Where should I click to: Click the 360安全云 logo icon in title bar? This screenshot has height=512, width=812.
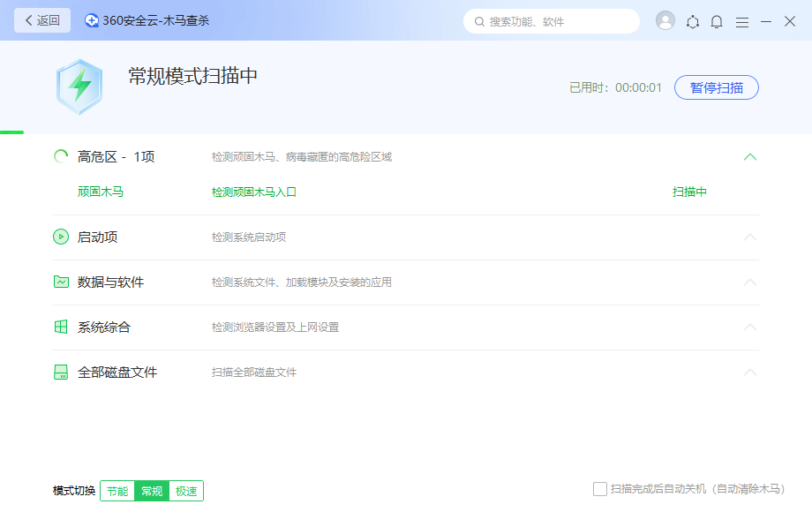click(x=92, y=20)
